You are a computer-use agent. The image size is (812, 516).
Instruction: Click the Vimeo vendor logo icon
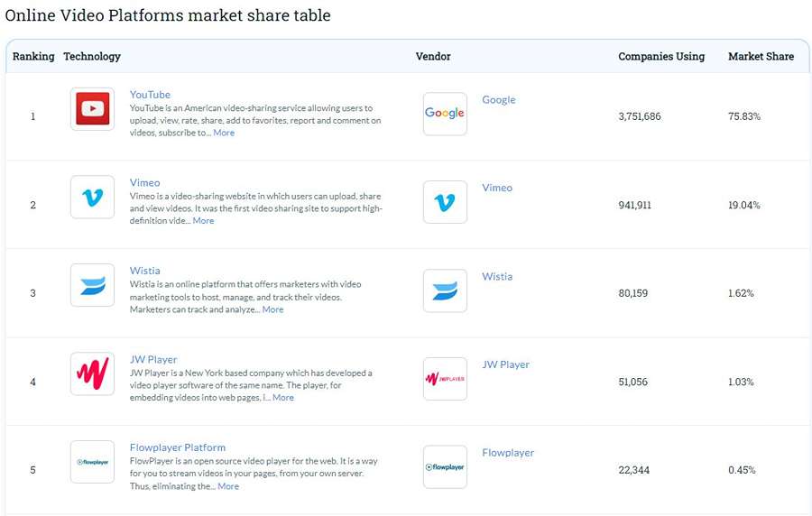(445, 202)
